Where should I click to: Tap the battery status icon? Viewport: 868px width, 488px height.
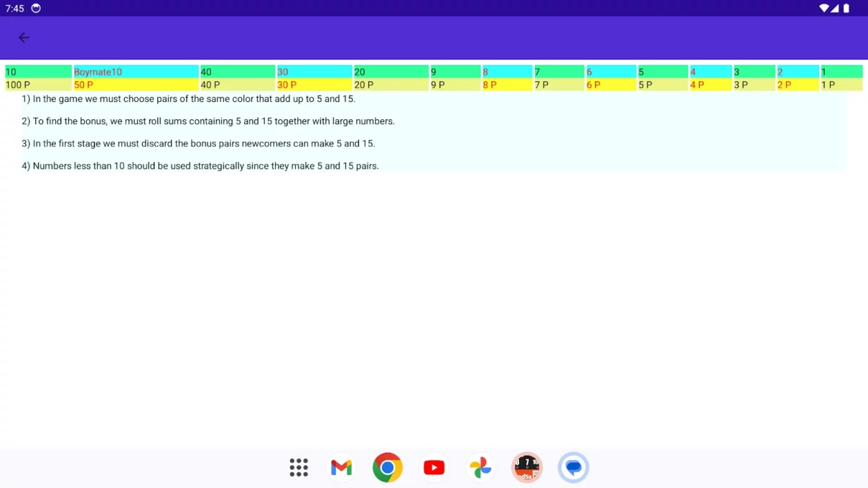point(846,8)
